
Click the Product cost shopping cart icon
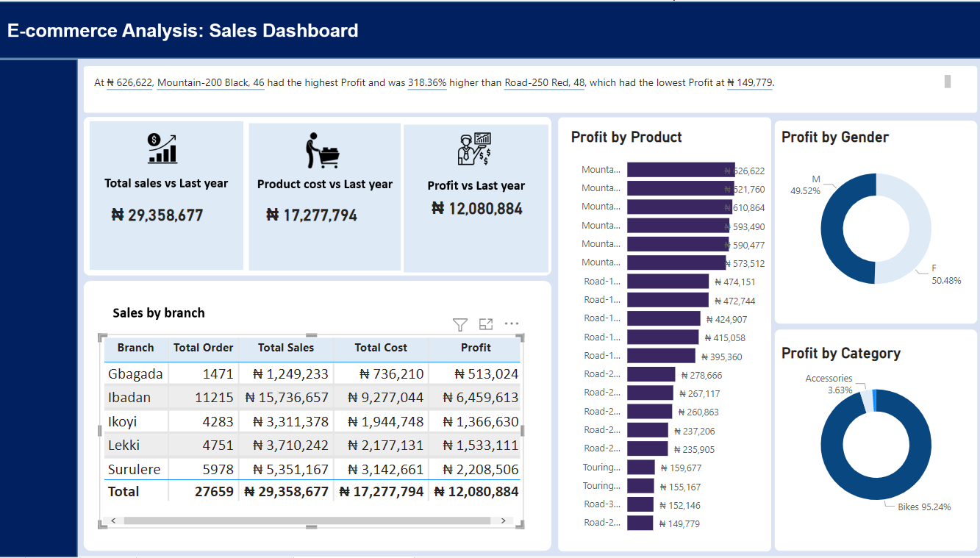[x=323, y=151]
